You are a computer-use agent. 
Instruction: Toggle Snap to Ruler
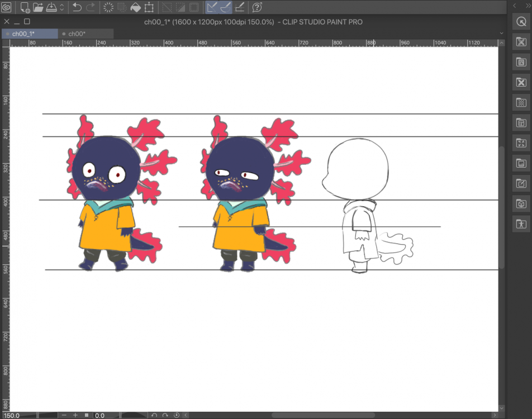coord(212,7)
